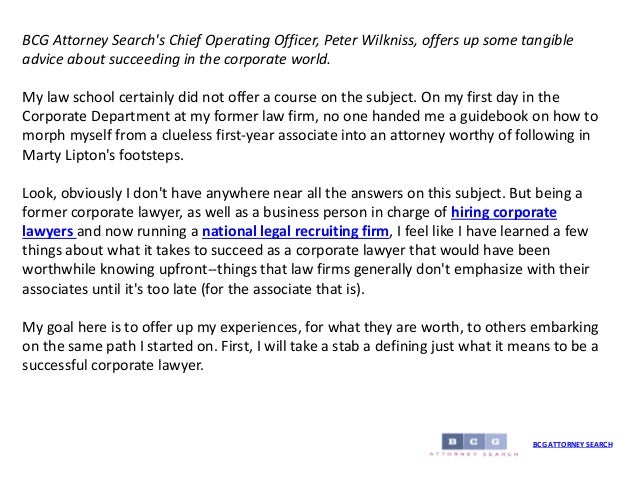The image size is (638, 479).
Task: Click the letter B tile in logo
Action: (x=452, y=441)
